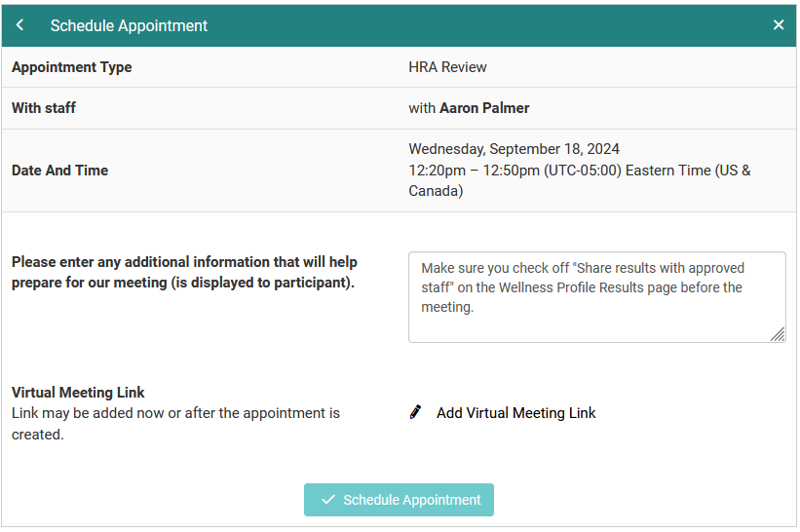Open the Add Virtual Meeting Link option
The image size is (800, 532).
point(515,413)
